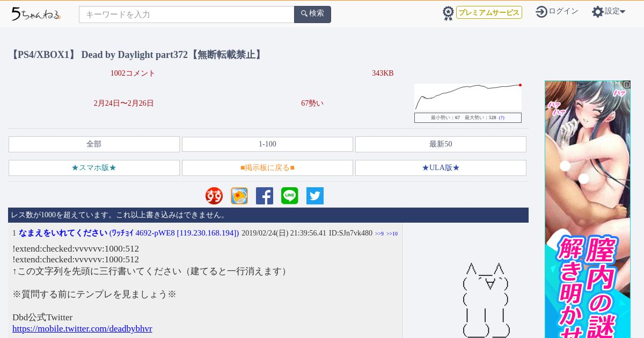Click the 検索 search button
Screen dimensions: 644x338
point(312,14)
